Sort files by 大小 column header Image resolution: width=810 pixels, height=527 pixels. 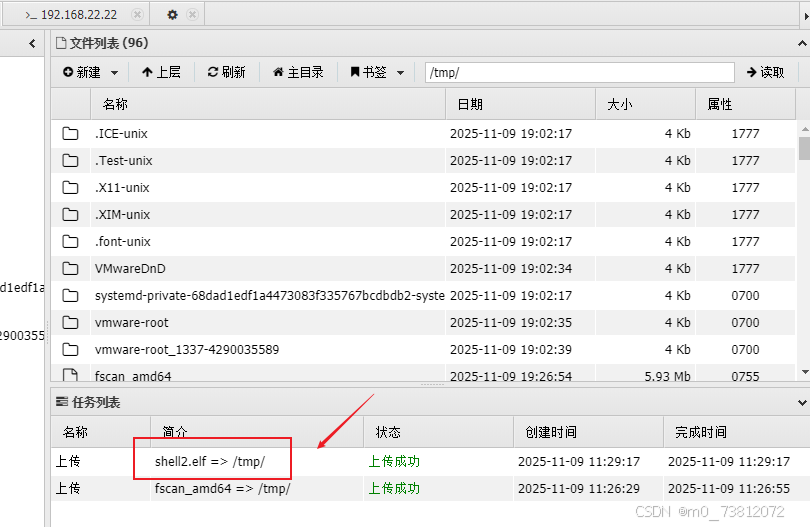click(x=646, y=104)
